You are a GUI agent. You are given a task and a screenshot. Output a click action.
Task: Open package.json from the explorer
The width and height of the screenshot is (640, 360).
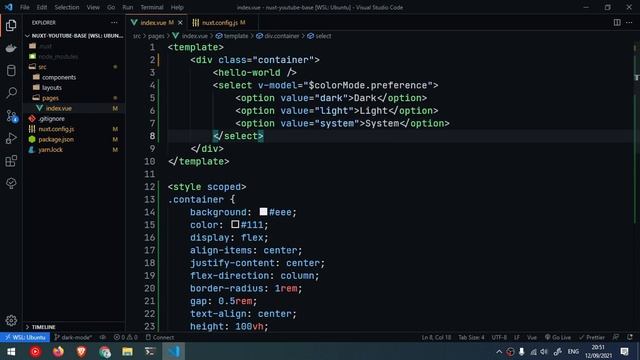(x=74, y=139)
